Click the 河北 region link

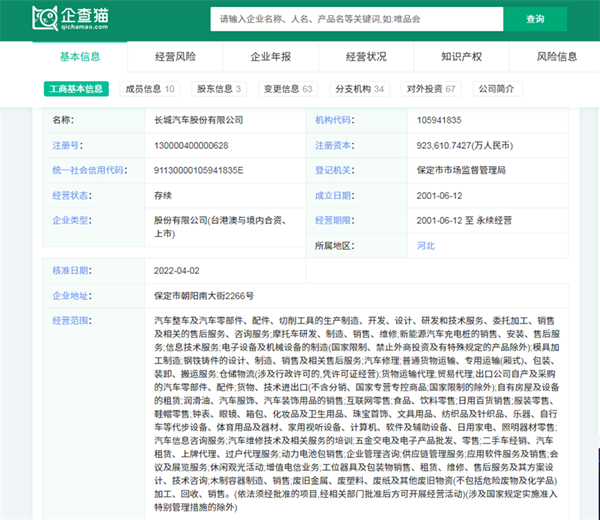[x=427, y=245]
